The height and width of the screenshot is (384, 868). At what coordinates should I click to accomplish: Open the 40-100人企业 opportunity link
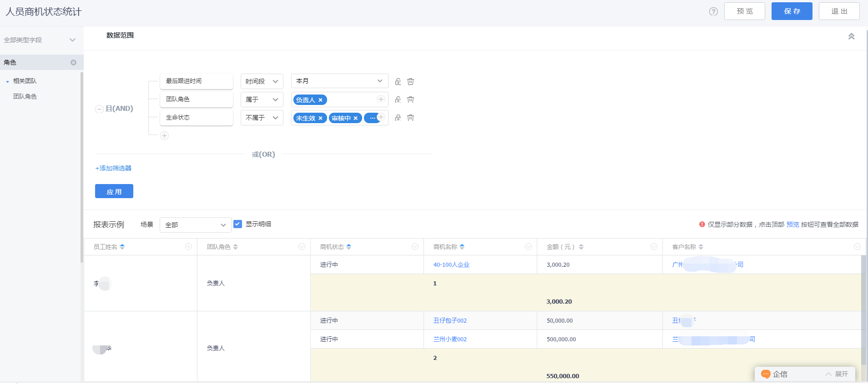pyautogui.click(x=451, y=264)
